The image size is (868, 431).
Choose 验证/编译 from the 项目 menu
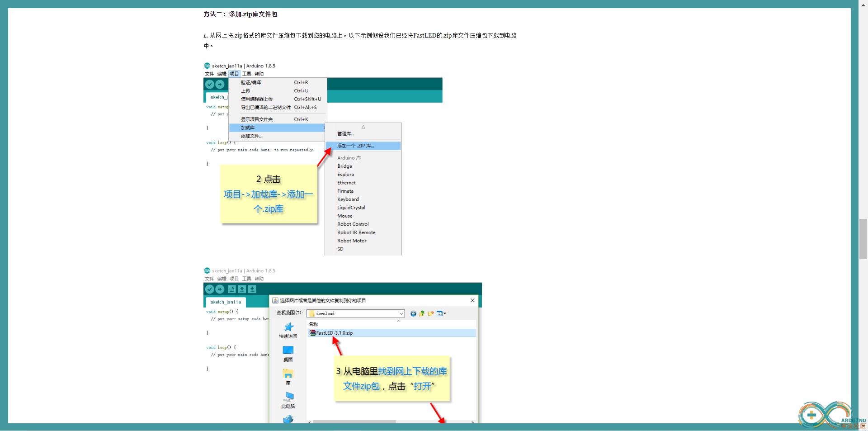[x=278, y=82]
